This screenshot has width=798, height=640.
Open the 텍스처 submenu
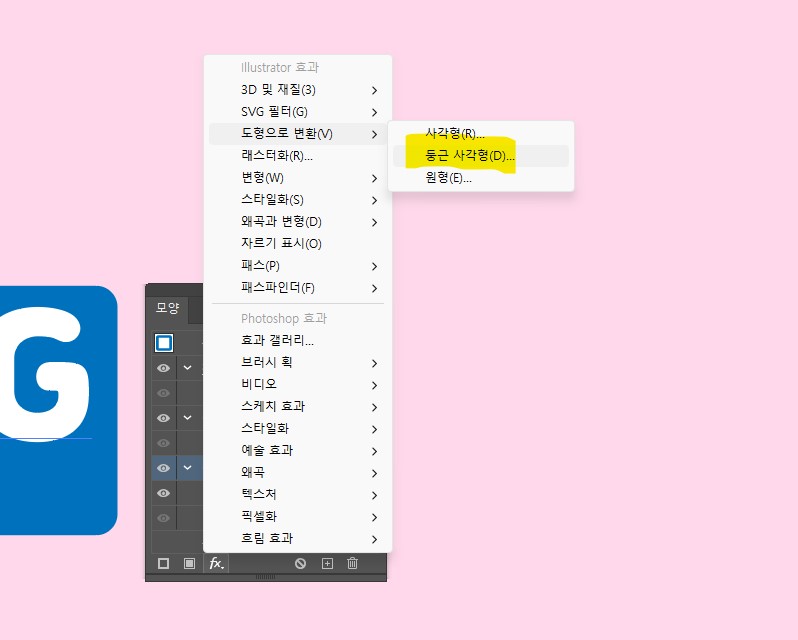pyautogui.click(x=298, y=494)
